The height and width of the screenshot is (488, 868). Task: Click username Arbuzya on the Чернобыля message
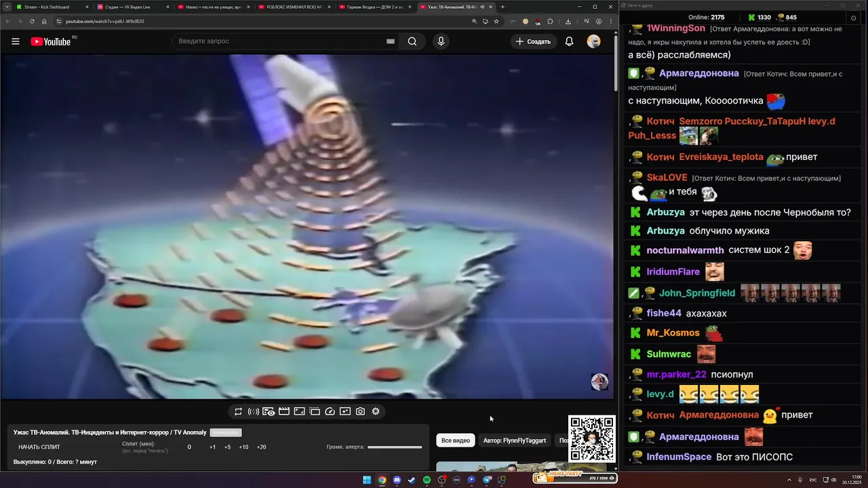tap(666, 212)
